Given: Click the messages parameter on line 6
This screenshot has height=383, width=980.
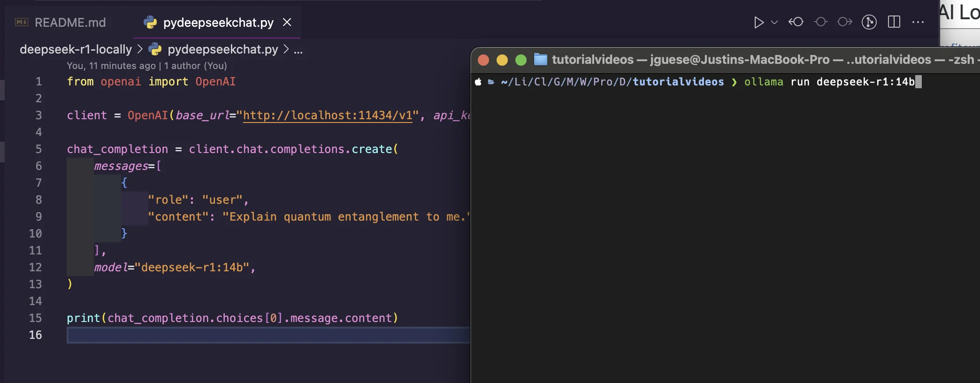Looking at the screenshot, I should [x=121, y=166].
